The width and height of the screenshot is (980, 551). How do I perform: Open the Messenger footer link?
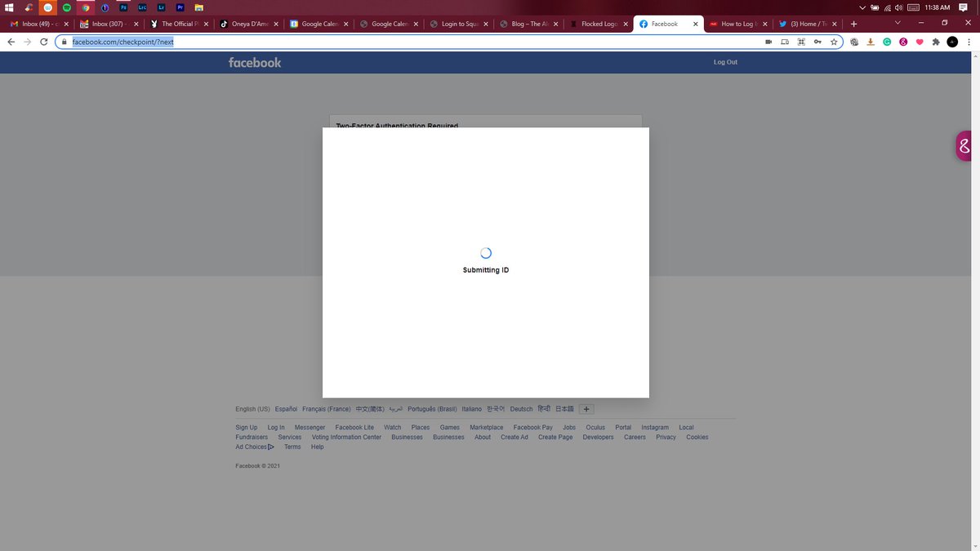coord(310,428)
